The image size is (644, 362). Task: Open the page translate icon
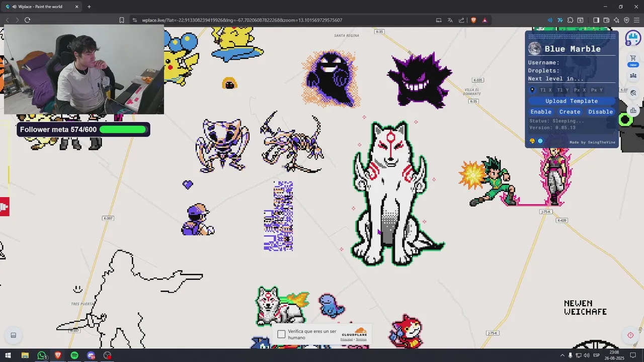[x=450, y=20]
